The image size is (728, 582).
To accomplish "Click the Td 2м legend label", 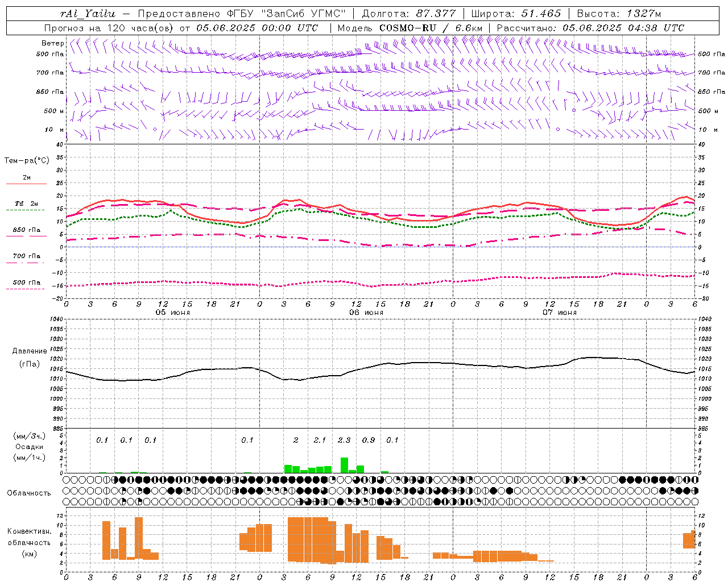I will [x=27, y=203].
